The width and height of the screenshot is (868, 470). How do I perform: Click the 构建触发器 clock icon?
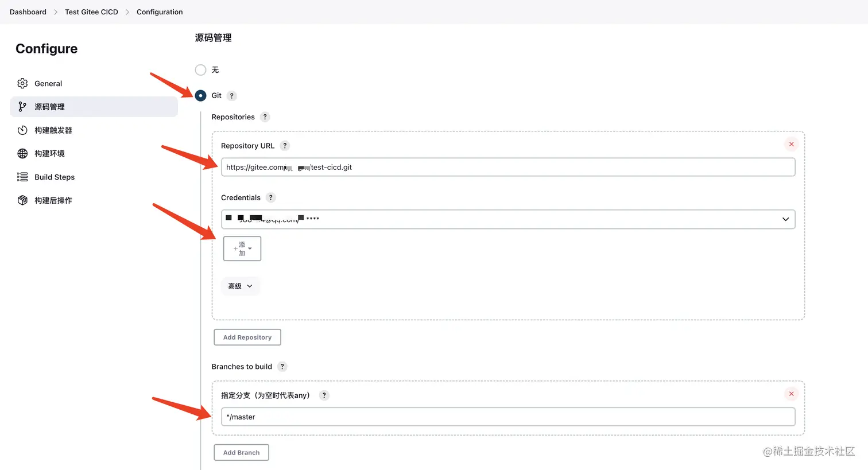(23, 130)
